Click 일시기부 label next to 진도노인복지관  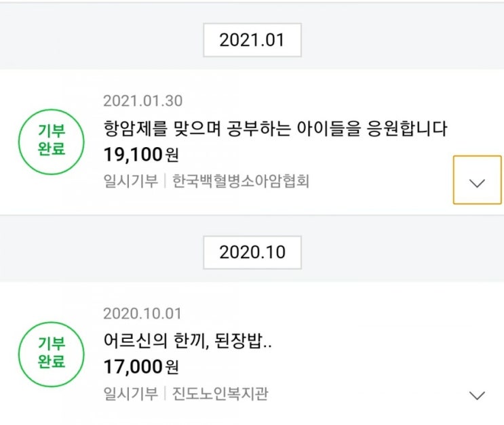click(130, 393)
